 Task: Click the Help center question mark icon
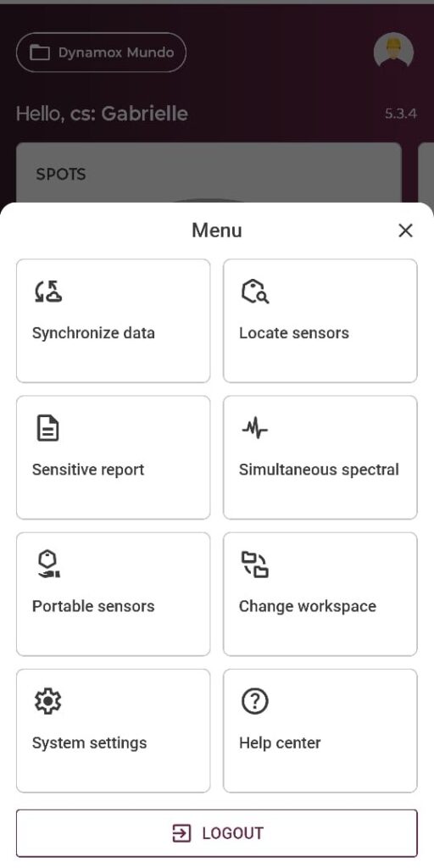254,701
